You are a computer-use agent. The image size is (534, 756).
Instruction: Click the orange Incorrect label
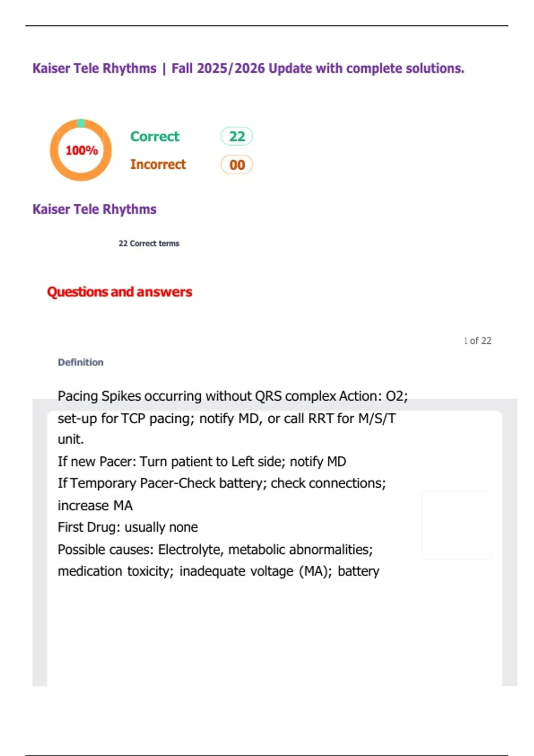[158, 165]
